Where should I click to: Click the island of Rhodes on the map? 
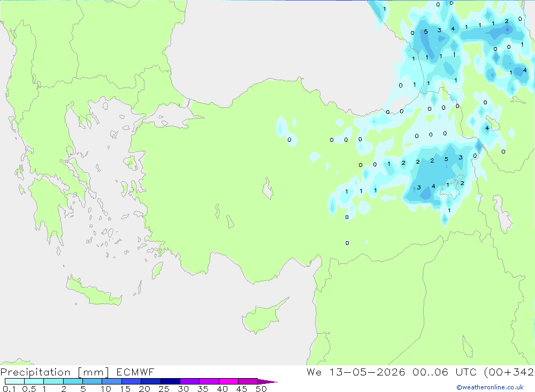[157, 270]
